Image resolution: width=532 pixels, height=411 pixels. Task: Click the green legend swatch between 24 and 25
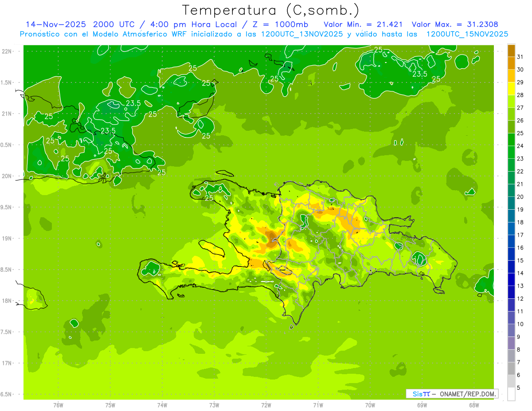point(511,140)
